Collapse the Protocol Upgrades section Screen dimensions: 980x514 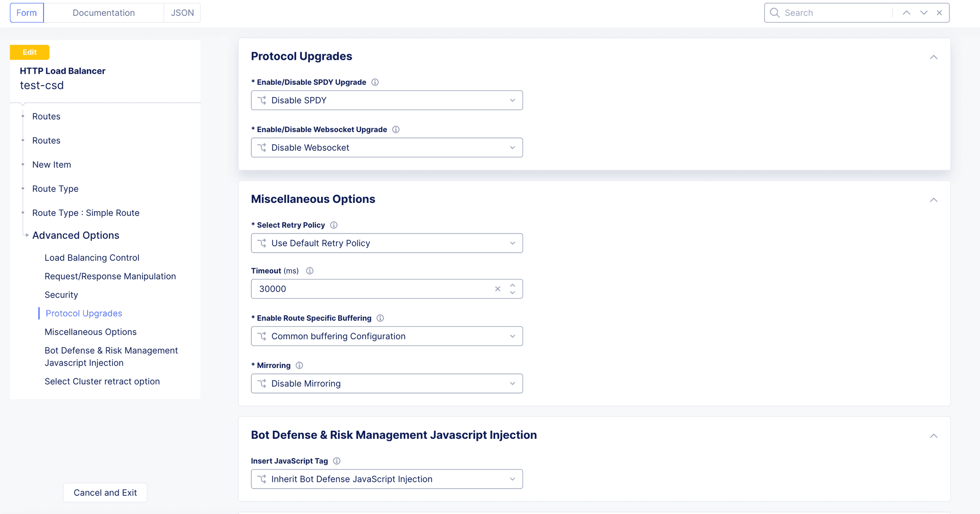934,57
